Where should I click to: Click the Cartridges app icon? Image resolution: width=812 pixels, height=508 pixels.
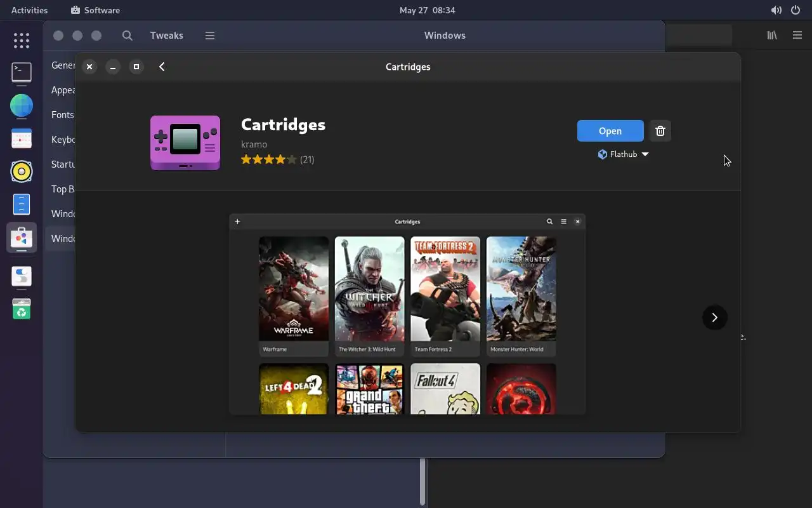click(185, 143)
